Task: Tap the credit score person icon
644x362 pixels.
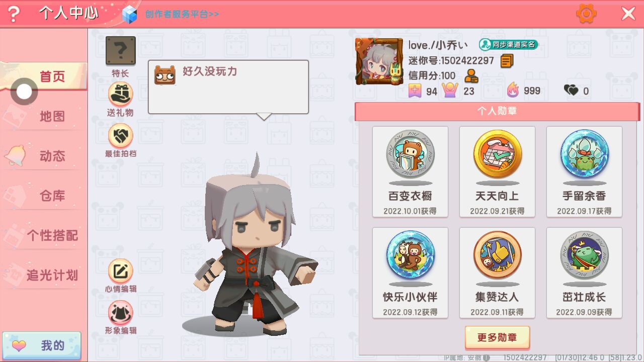Action: (x=471, y=76)
